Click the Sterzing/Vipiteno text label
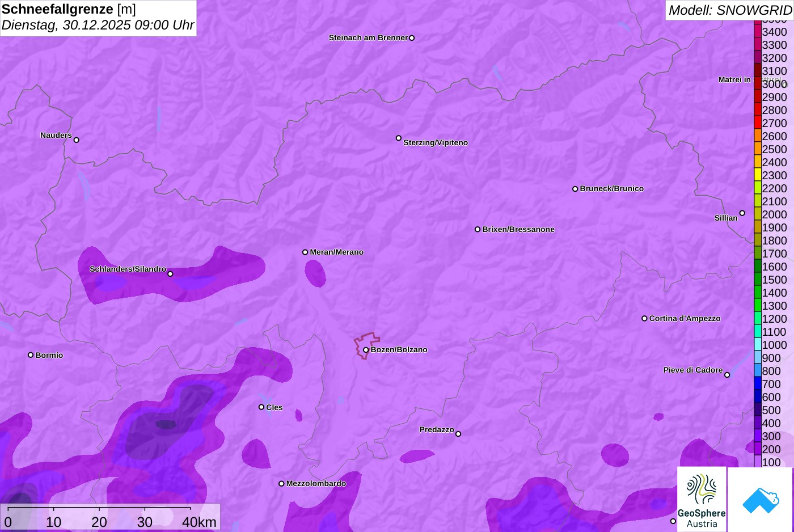 coord(436,142)
